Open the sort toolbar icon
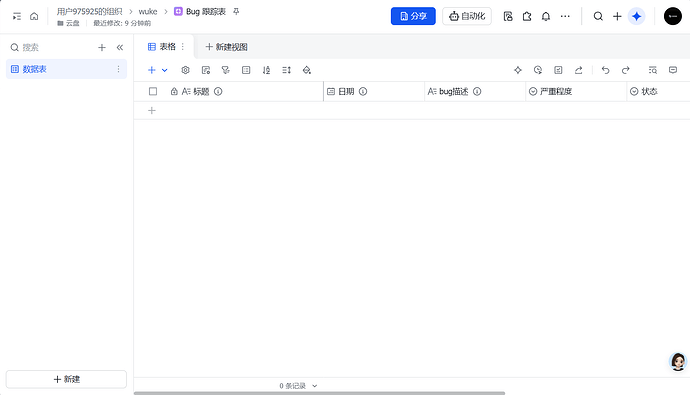 [266, 70]
